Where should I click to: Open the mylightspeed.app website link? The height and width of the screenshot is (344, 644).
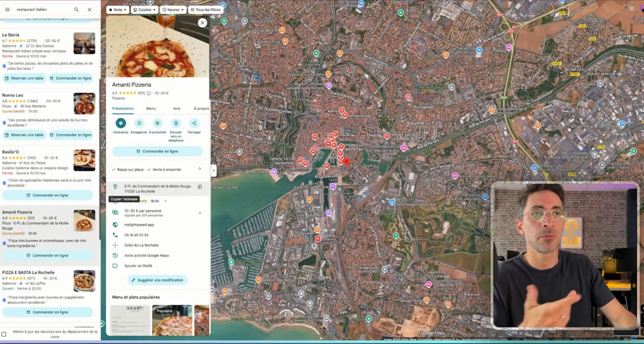pos(139,225)
